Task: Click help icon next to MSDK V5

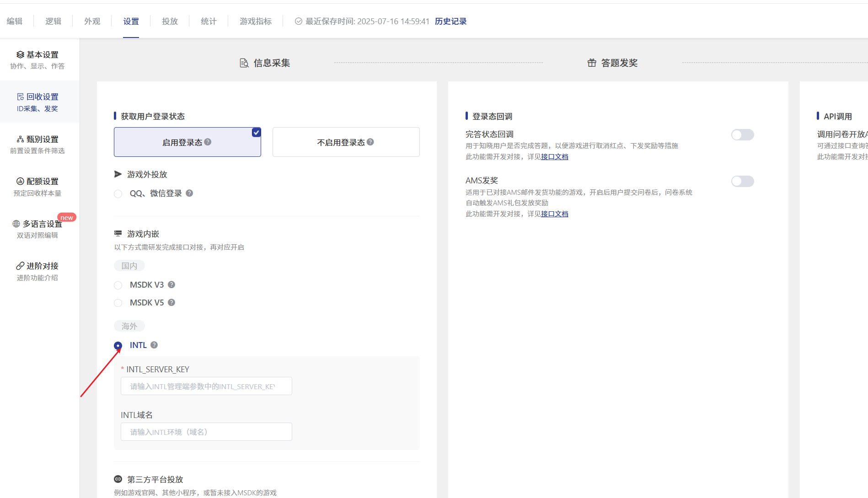Action: click(171, 303)
